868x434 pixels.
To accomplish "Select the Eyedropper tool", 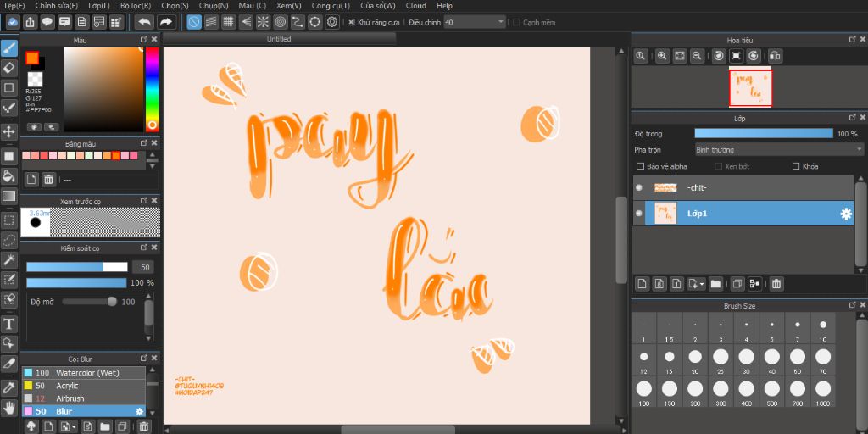I will [8, 387].
